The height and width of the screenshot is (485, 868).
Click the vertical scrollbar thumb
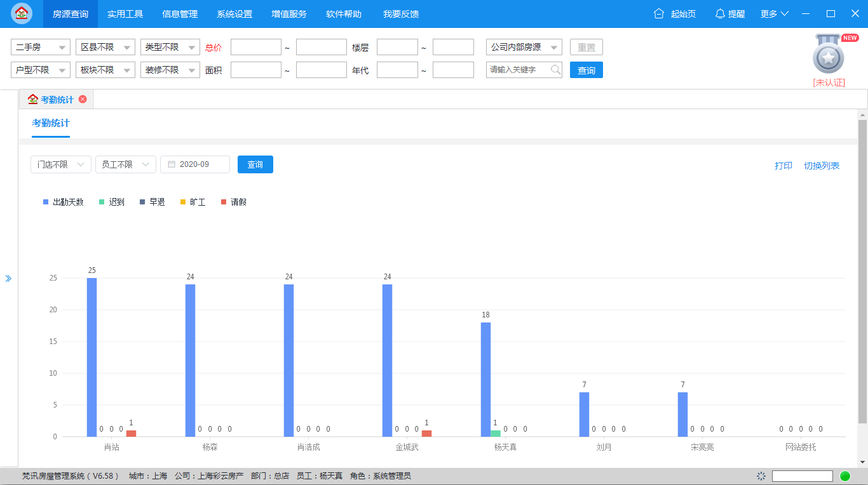[x=862, y=271]
